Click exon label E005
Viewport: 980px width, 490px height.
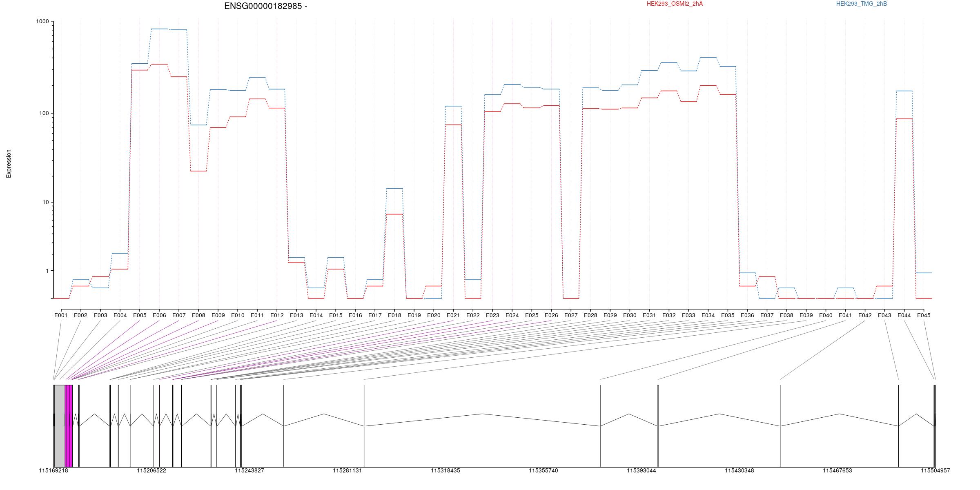pos(140,315)
